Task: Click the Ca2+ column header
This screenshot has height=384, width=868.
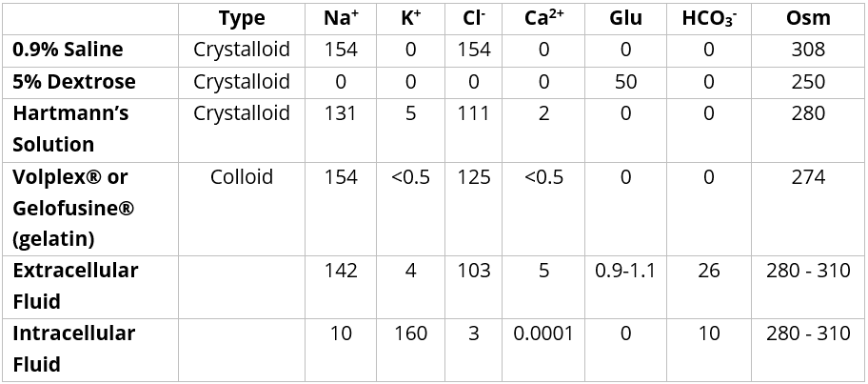Action: pos(543,18)
